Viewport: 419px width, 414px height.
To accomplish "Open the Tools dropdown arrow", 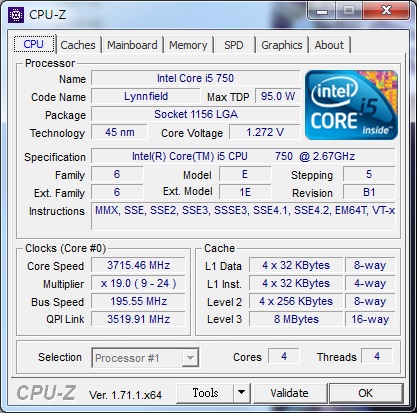I will click(242, 393).
